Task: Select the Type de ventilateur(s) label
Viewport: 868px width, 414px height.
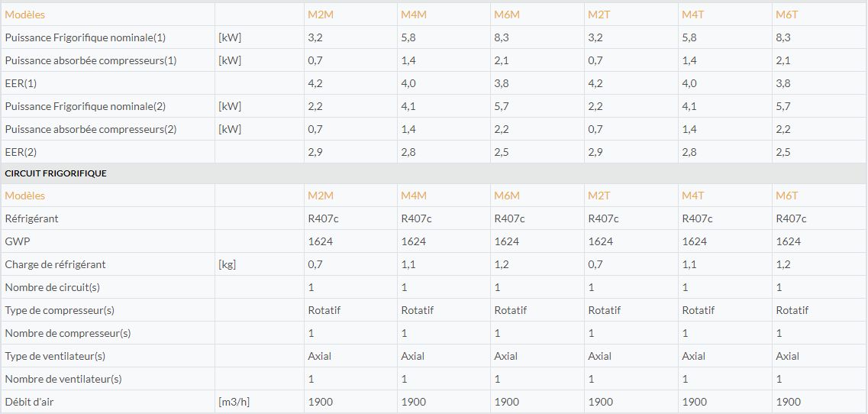Action: [x=55, y=356]
